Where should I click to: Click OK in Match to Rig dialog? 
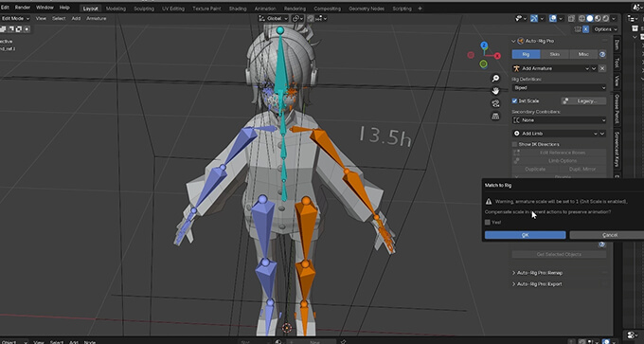[x=525, y=235]
